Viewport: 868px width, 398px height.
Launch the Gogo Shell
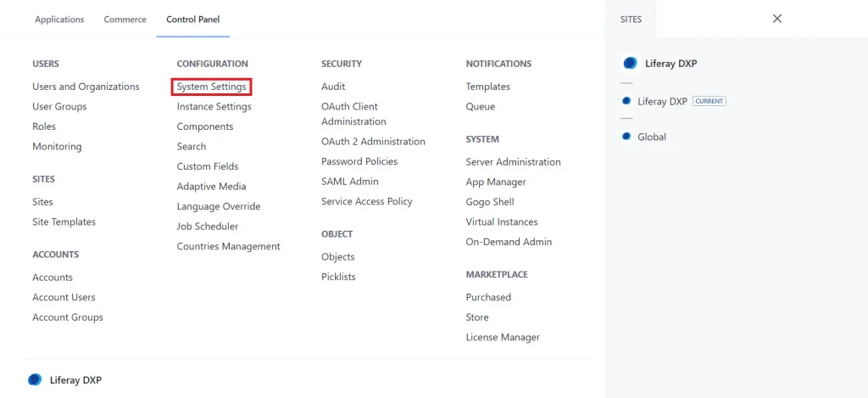(490, 202)
